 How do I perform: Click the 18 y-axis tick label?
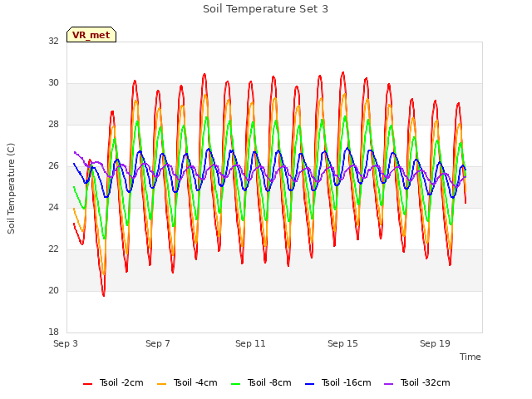point(53,332)
